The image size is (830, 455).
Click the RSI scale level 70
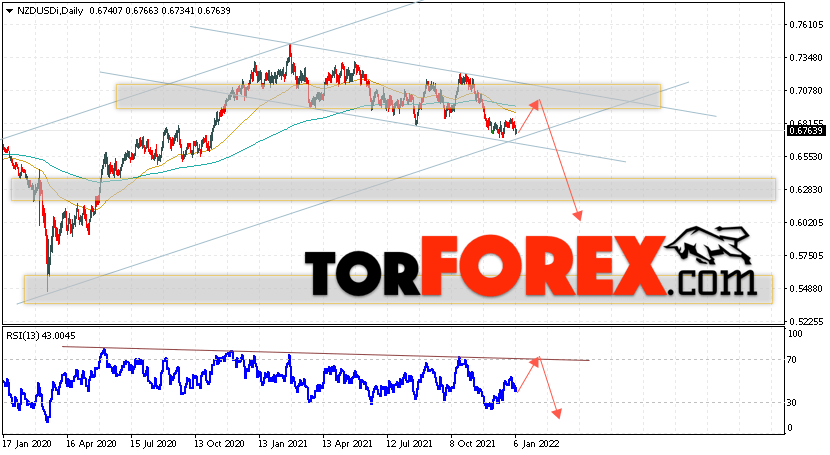(x=792, y=360)
